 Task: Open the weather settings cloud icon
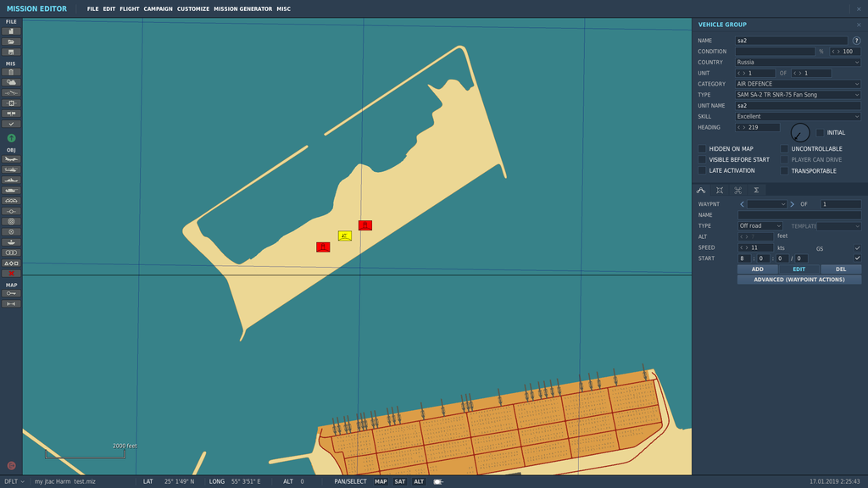point(11,82)
